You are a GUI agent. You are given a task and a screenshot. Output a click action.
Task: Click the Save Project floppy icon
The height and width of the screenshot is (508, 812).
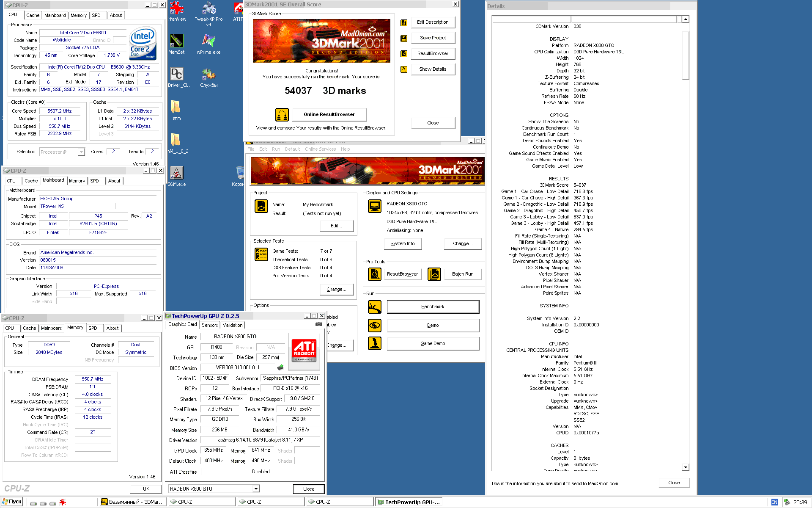click(x=404, y=38)
